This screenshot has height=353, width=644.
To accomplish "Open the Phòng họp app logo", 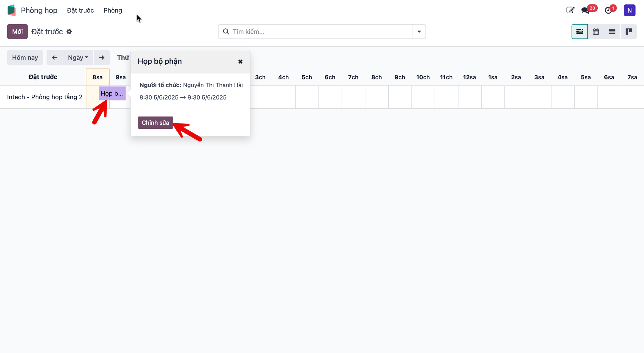I will pos(12,10).
